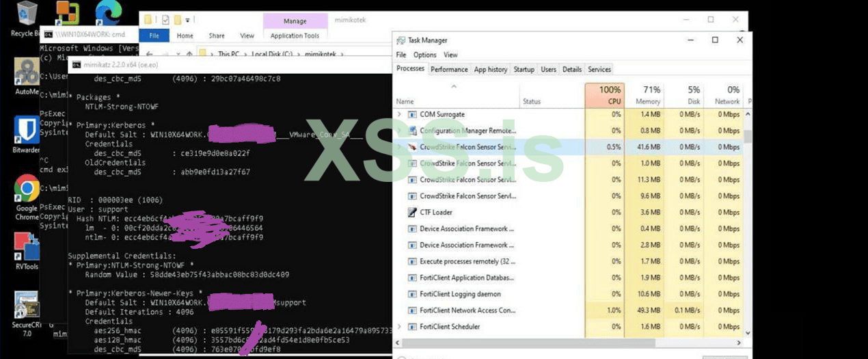Sort processes by CPU column
This screenshot has height=359, width=868.
click(x=604, y=95)
